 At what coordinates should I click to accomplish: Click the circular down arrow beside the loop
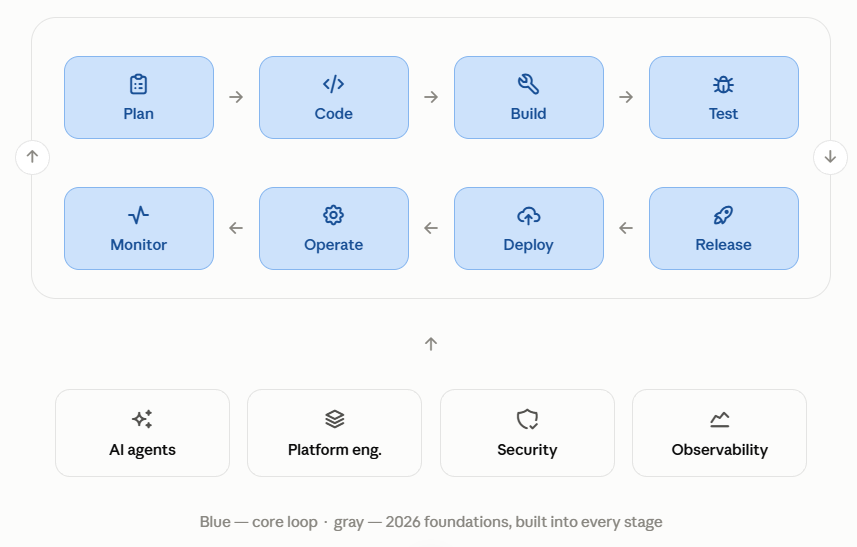[x=830, y=157]
